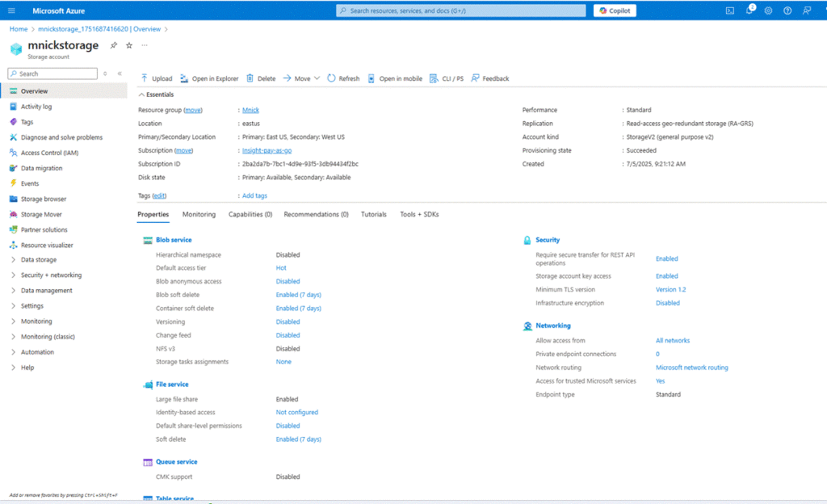The height and width of the screenshot is (504, 827).
Task: Click the Refresh icon in toolbar
Action: (332, 78)
